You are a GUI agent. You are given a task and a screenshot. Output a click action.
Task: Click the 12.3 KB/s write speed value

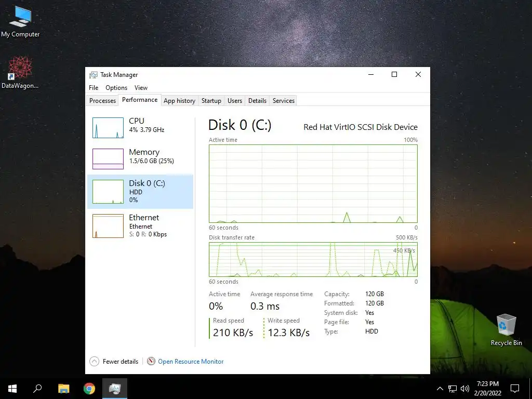(289, 332)
